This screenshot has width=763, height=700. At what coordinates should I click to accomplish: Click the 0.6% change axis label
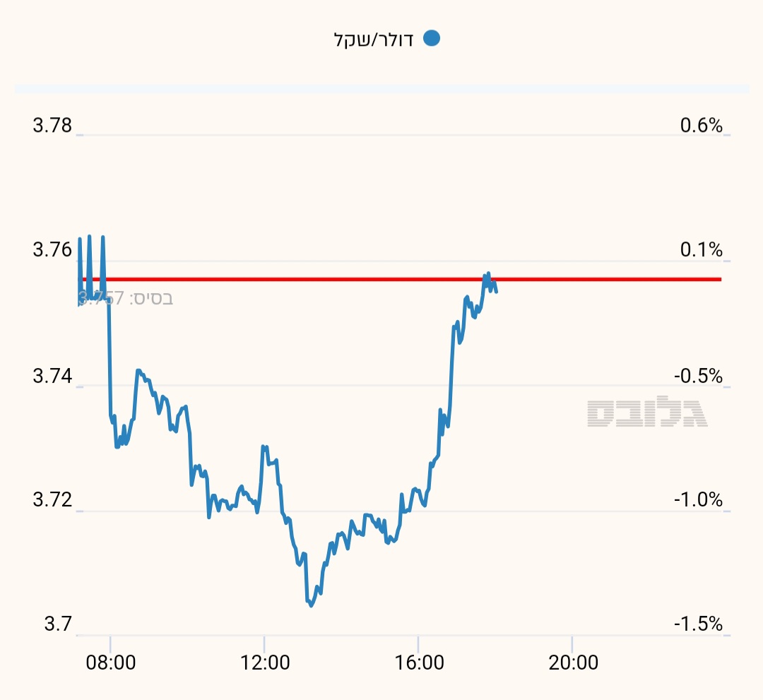click(701, 126)
